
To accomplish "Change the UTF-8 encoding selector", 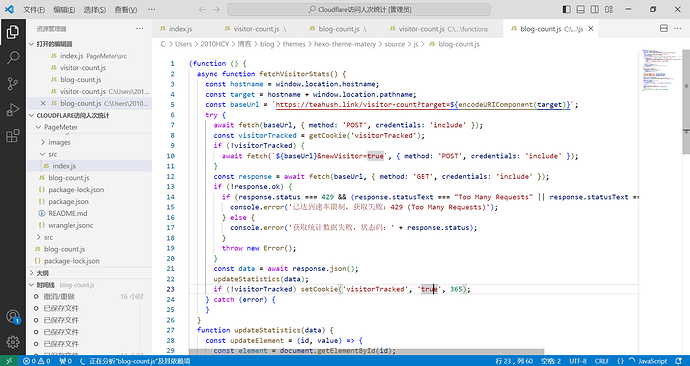I will click(x=578, y=361).
